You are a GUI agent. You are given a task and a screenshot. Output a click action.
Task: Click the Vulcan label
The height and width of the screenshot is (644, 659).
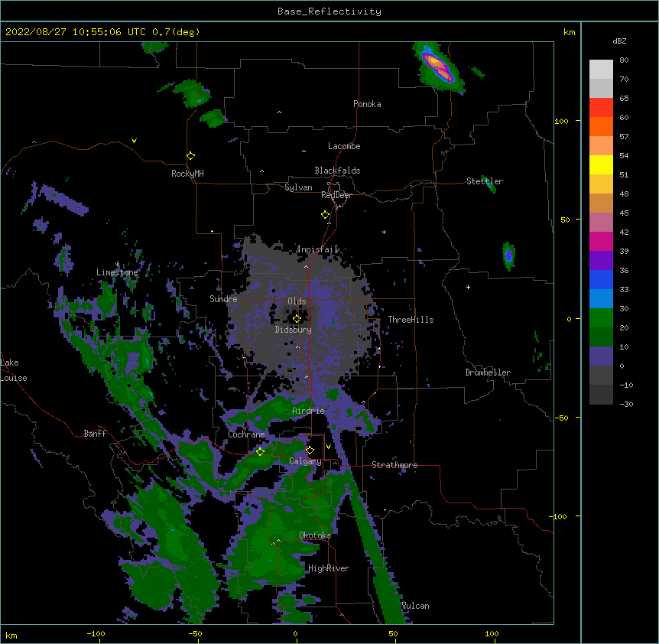[x=415, y=606]
